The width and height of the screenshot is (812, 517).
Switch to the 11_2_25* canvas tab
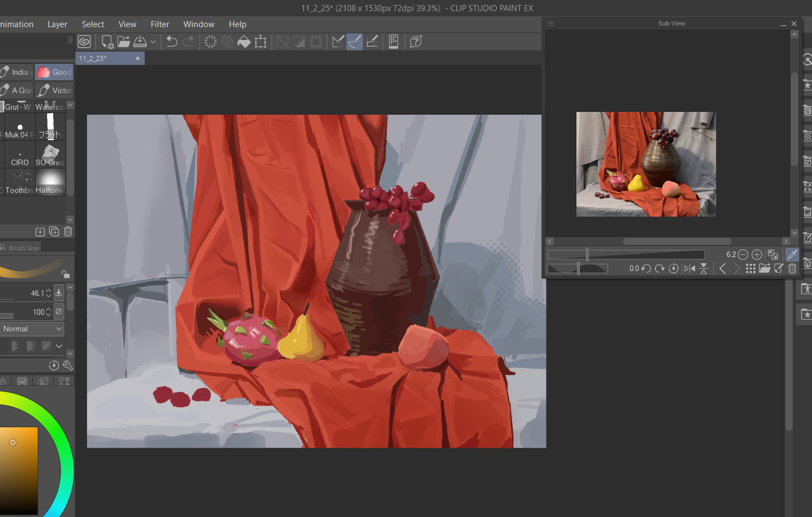pos(110,58)
